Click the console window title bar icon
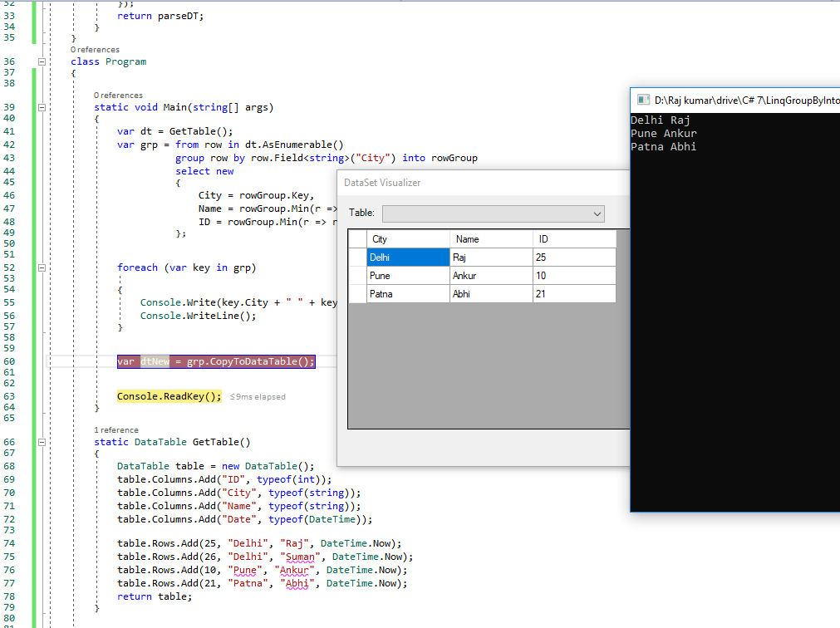Viewport: 840px width, 628px height. (642, 99)
